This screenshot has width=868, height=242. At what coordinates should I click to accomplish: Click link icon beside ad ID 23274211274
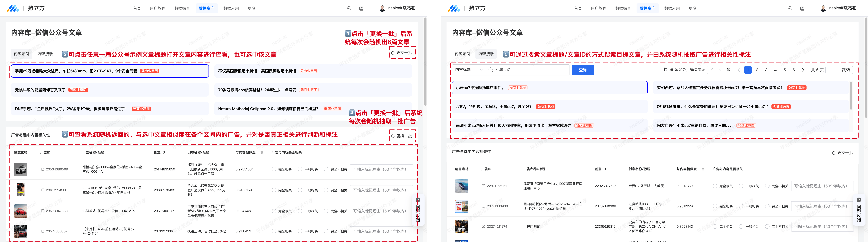(484, 227)
